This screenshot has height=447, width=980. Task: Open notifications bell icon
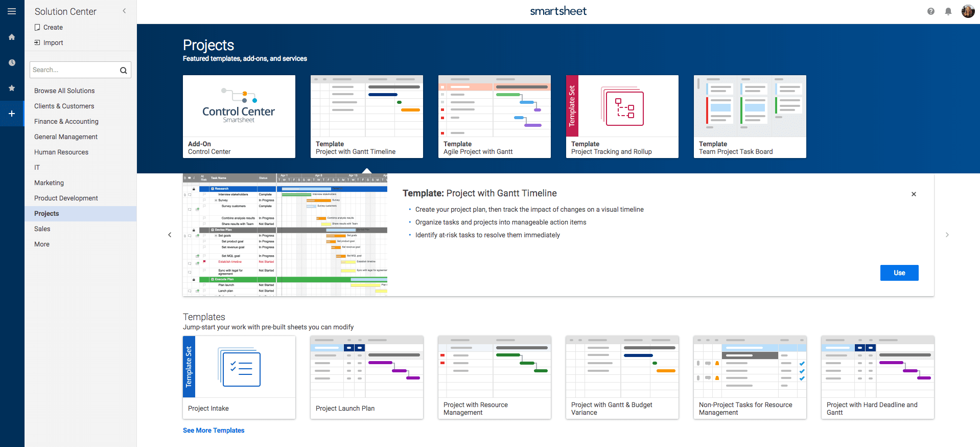pos(948,11)
